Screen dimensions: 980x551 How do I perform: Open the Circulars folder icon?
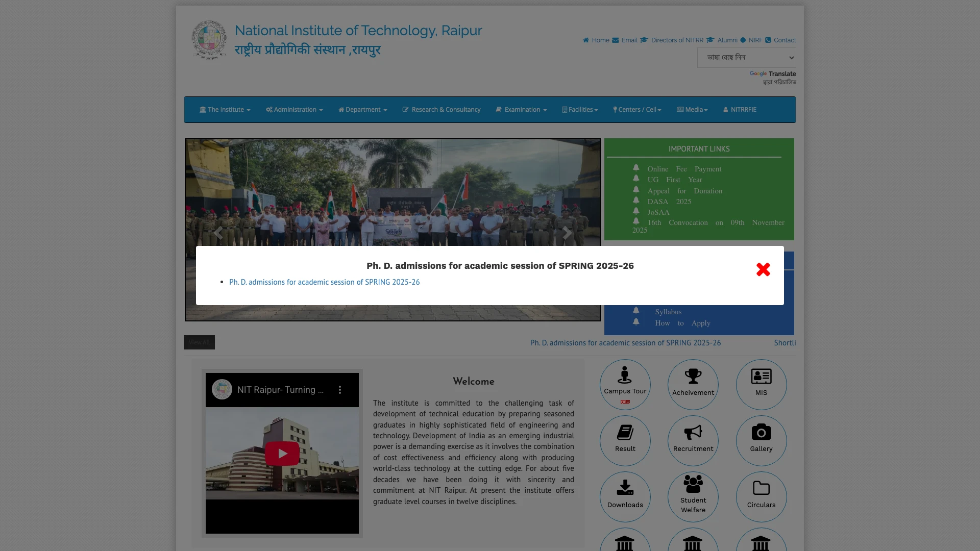pos(761,497)
